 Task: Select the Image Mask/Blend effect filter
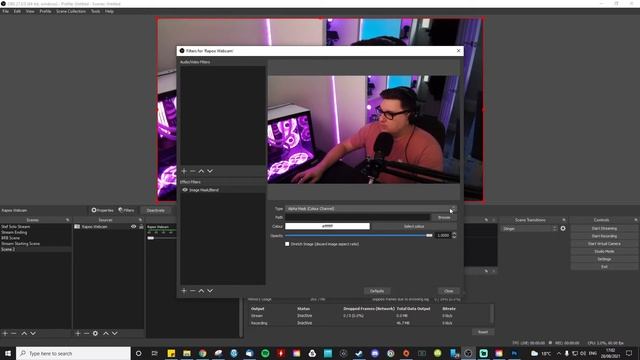(x=223, y=190)
